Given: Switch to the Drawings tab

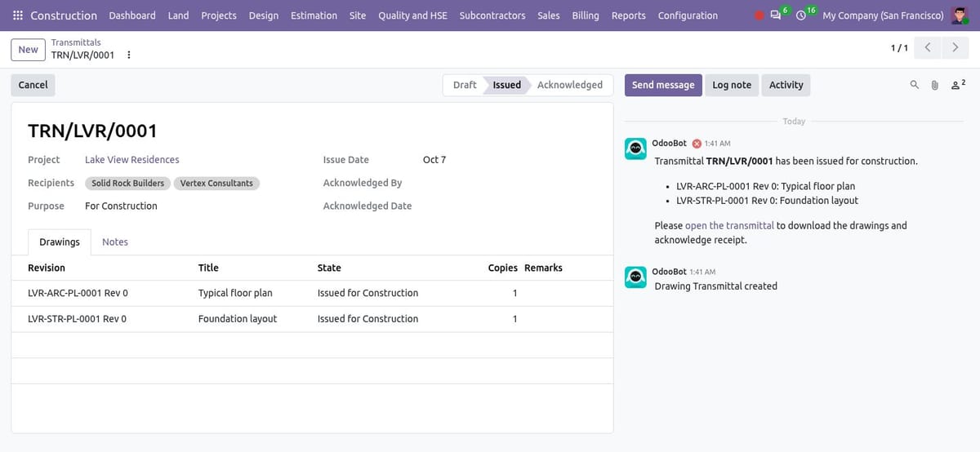Looking at the screenshot, I should 60,242.
